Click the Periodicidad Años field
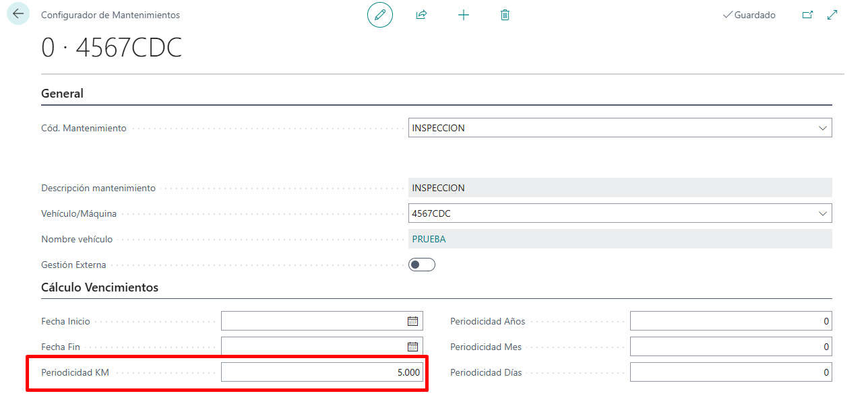This screenshot has height=410, width=868. 731,321
